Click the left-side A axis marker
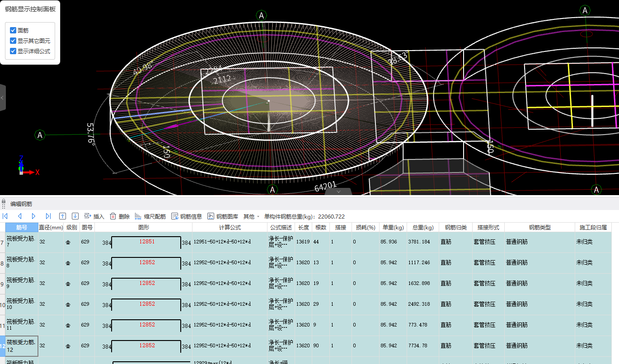Screen dimensions: 619x364 click(40, 135)
